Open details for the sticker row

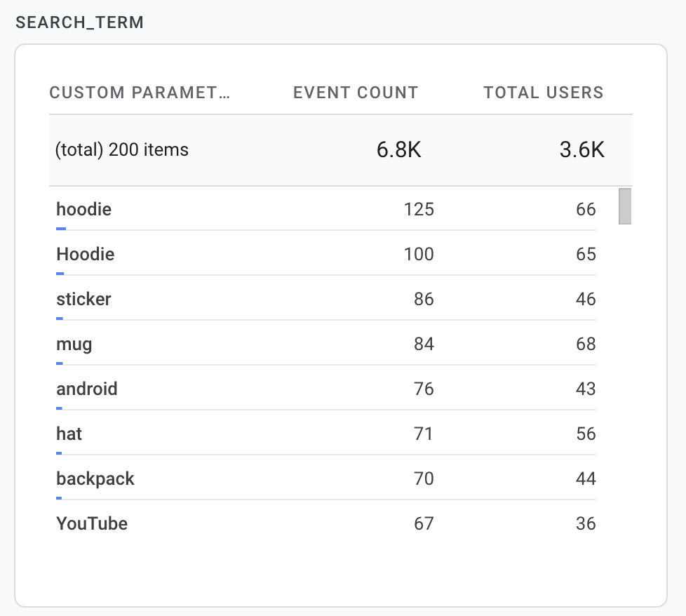[x=83, y=299]
